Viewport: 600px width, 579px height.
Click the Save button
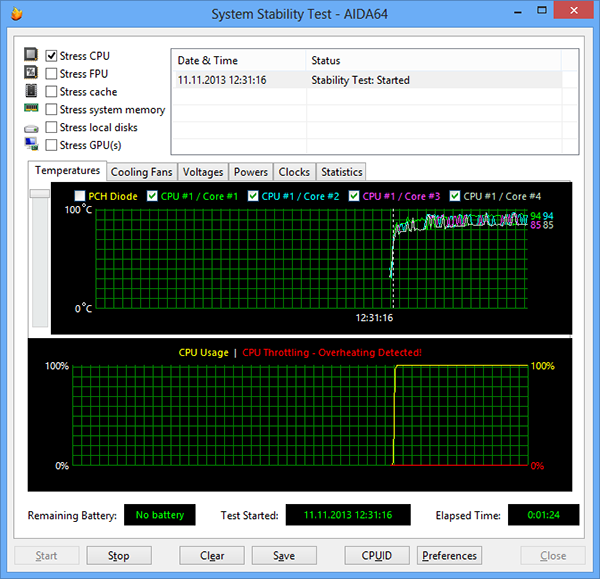[284, 555]
